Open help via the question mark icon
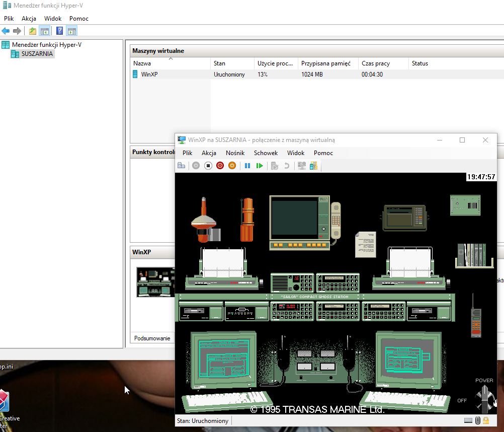This screenshot has width=504, height=432. [x=59, y=31]
